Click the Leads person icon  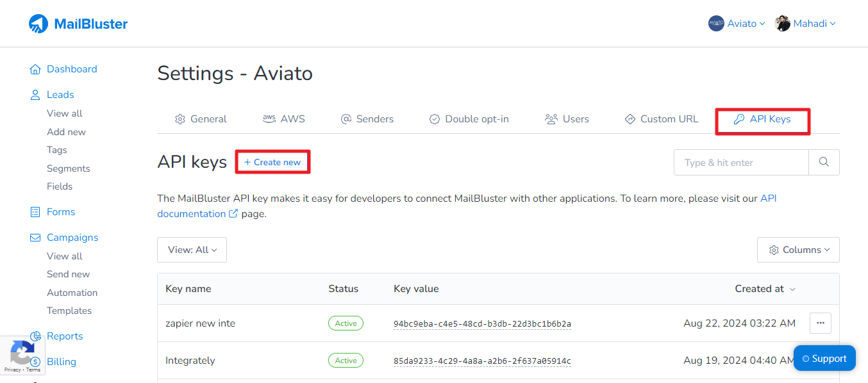35,95
